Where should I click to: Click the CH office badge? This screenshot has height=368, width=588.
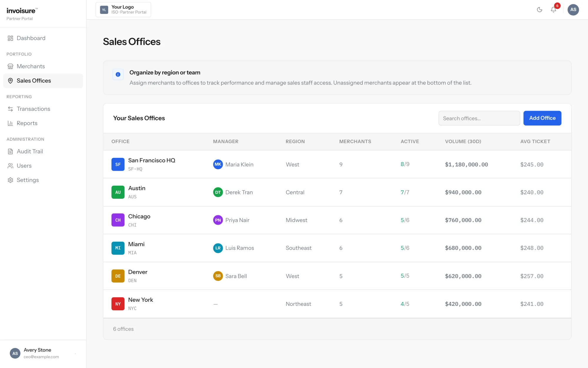tap(118, 220)
